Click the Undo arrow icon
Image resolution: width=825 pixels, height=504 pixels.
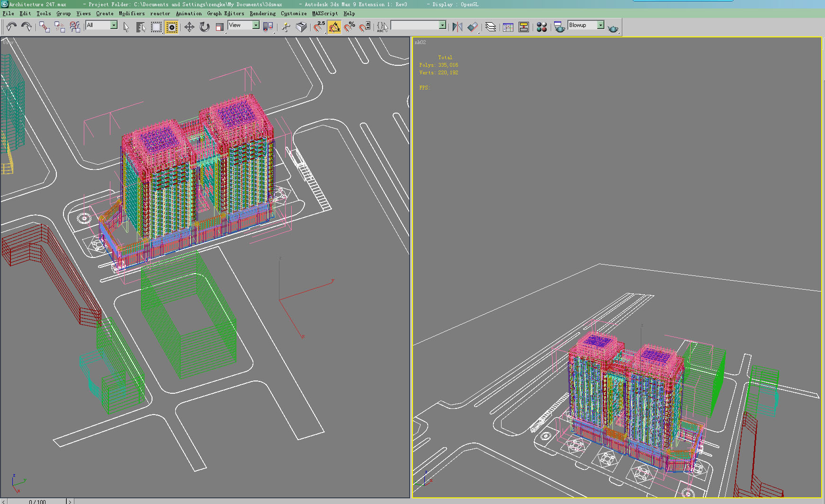11,27
